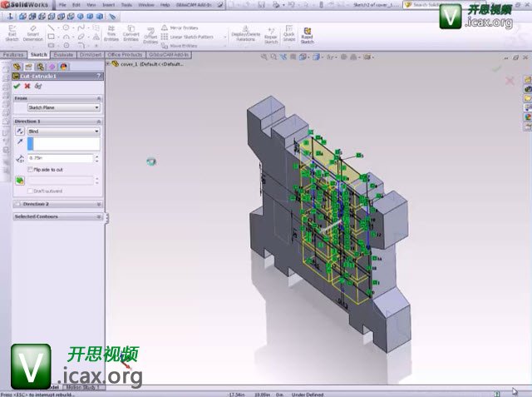
Task: Click the Convert Entities tool
Action: click(131, 33)
